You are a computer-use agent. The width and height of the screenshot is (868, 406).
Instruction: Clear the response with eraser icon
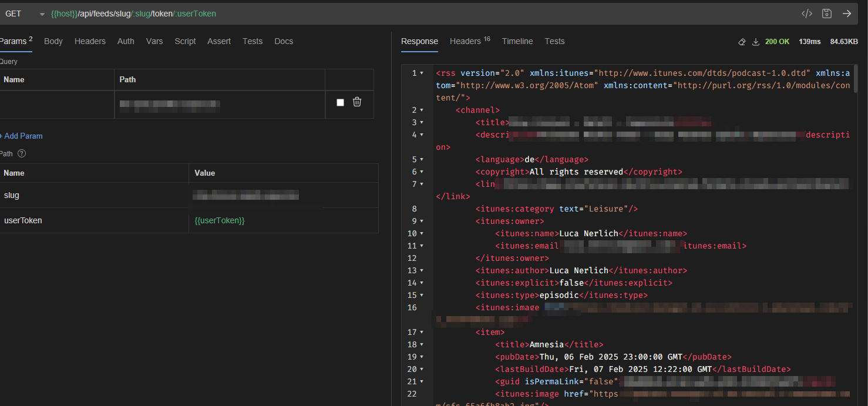pos(742,42)
